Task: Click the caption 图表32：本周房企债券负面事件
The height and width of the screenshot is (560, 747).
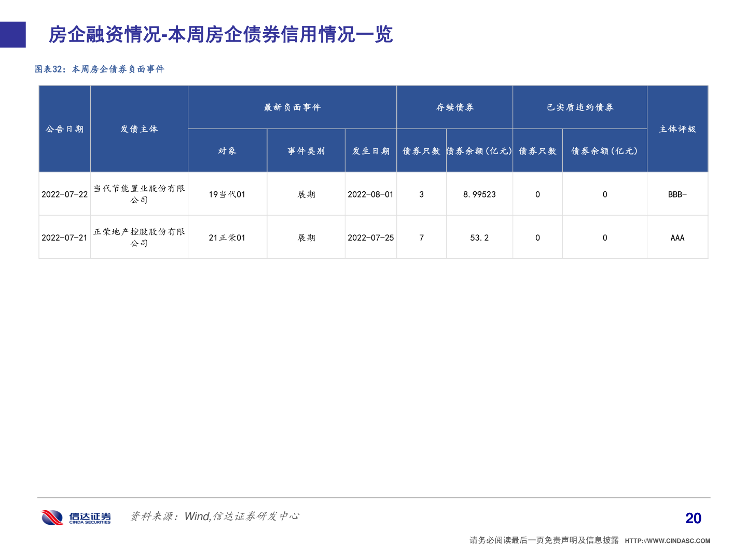Action: click(100, 68)
